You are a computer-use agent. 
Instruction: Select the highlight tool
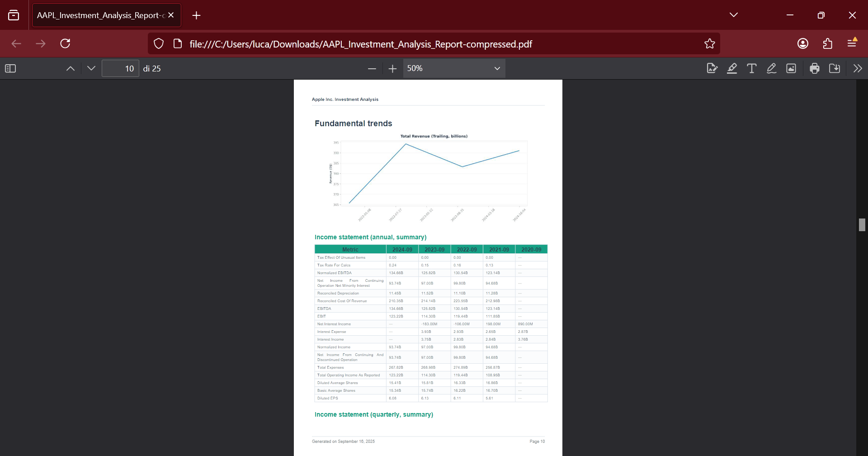[732, 68]
